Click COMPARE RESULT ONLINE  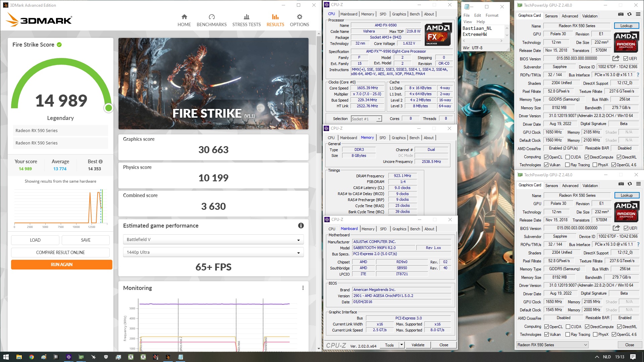[x=60, y=252]
